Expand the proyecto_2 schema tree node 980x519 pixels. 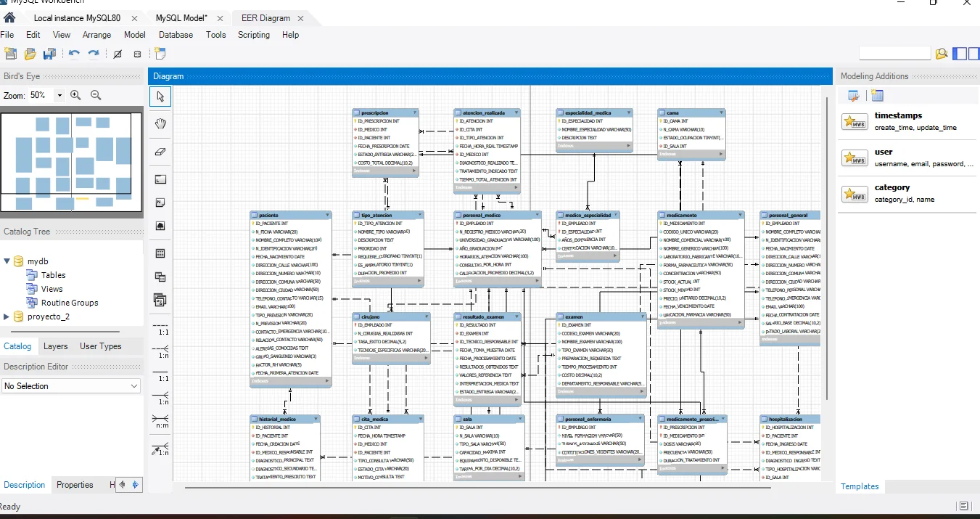(7, 316)
